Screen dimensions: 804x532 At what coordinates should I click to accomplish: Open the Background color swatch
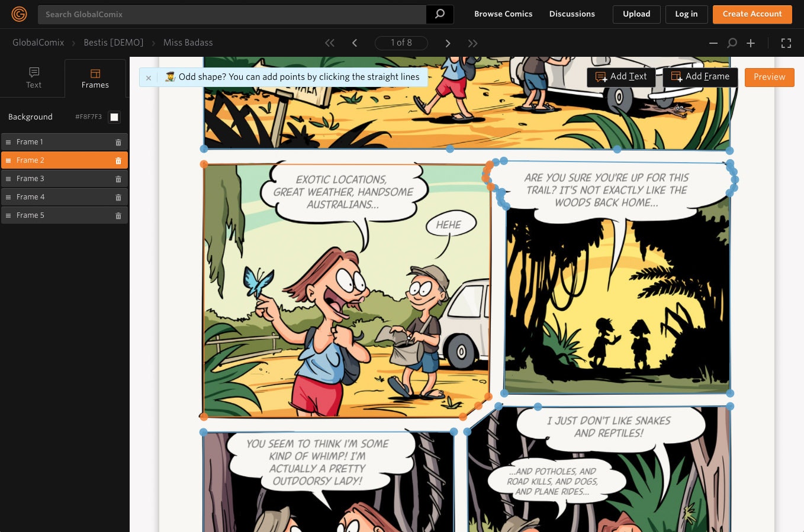114,117
